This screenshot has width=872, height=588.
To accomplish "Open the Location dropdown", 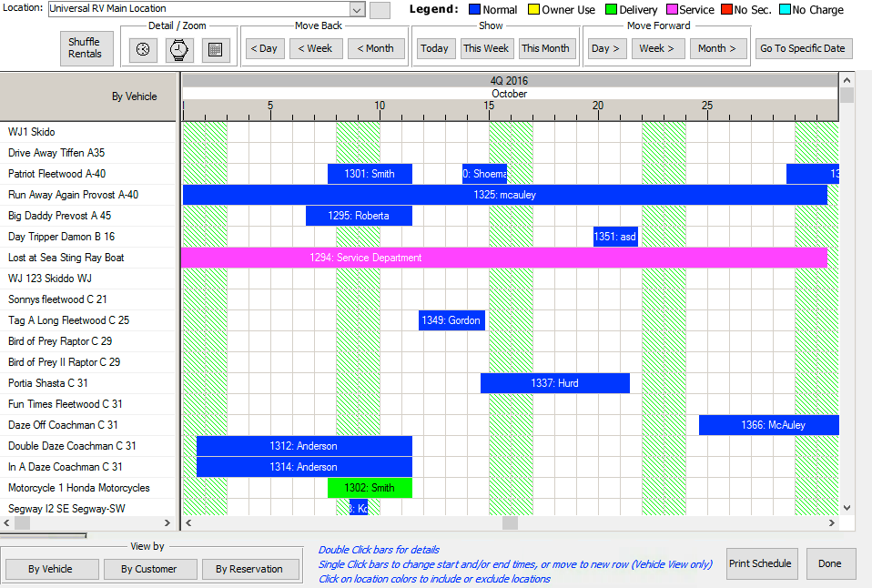I will point(358,8).
